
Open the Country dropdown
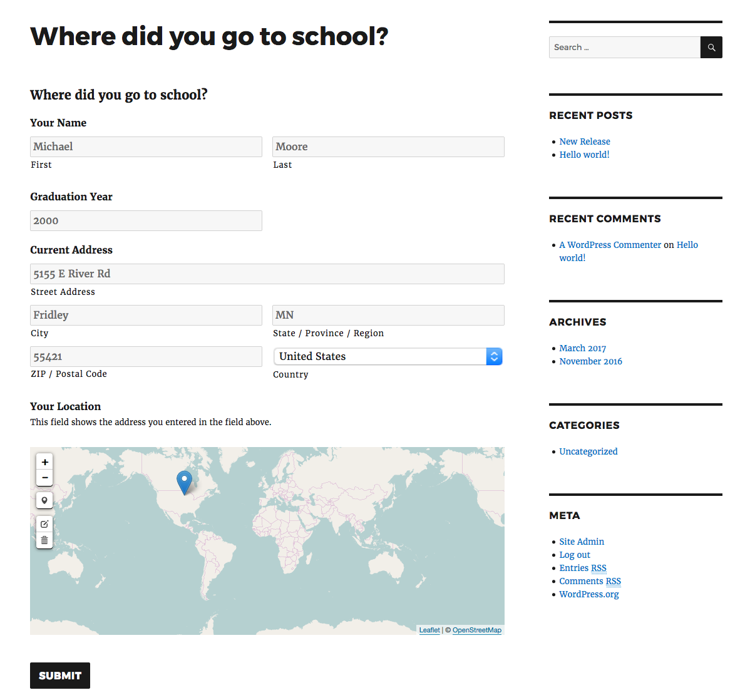point(388,356)
